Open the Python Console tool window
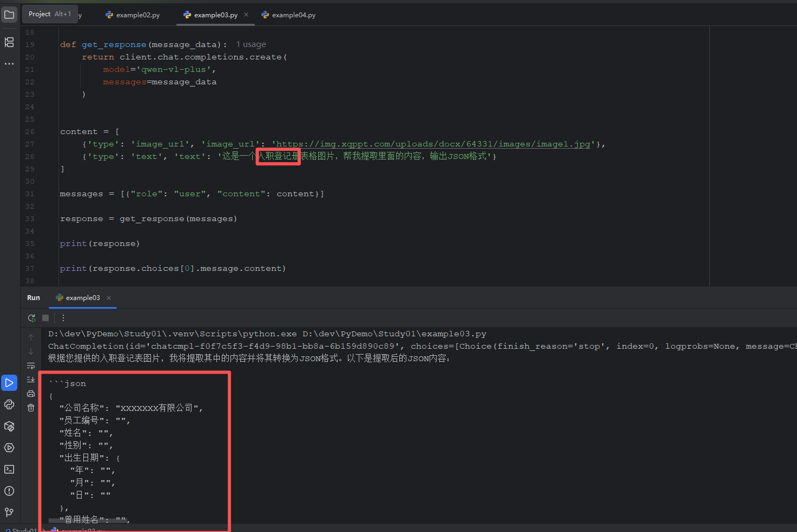Viewport: 797px width, 532px height. point(9,404)
